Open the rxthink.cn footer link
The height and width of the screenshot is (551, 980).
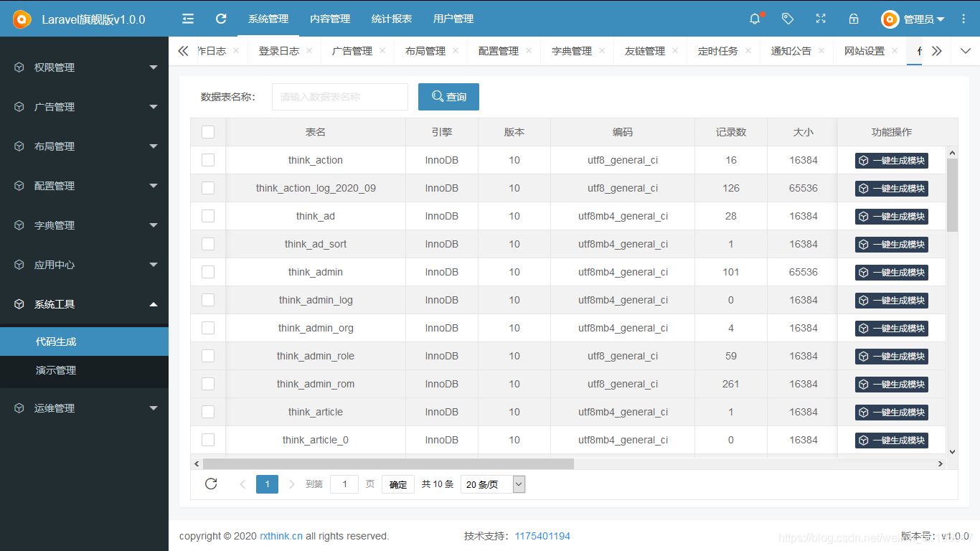[281, 536]
